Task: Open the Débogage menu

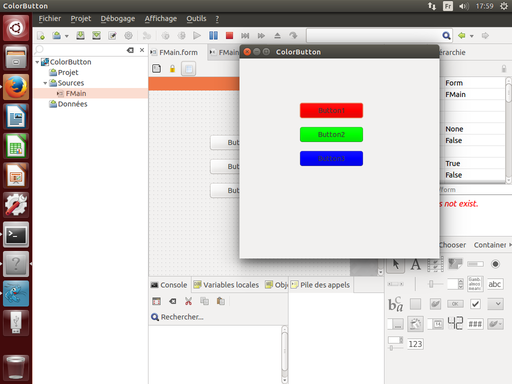Action: 118,19
